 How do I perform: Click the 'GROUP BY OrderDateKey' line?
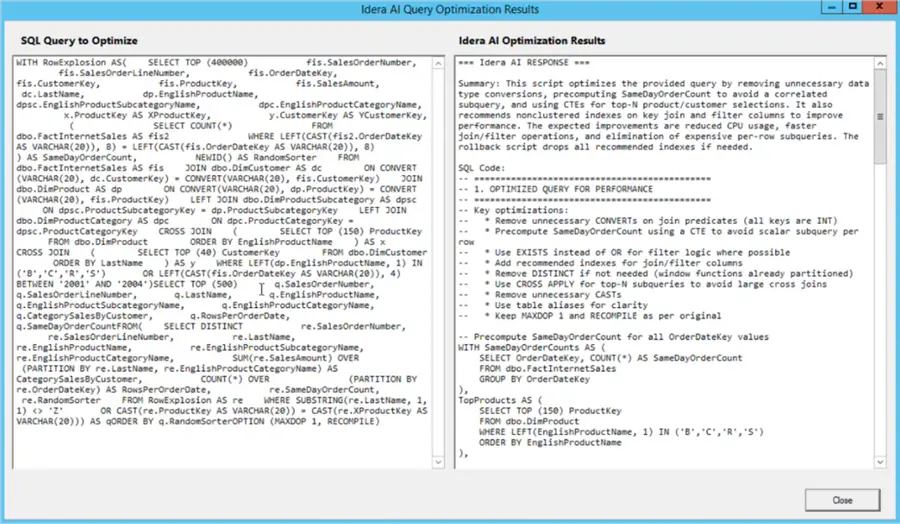tap(534, 379)
